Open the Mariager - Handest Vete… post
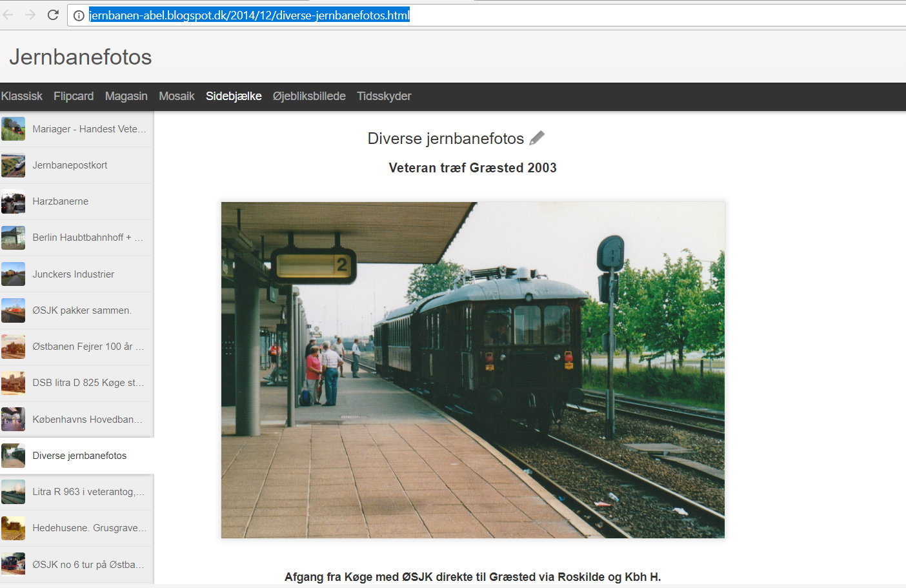 click(77, 129)
